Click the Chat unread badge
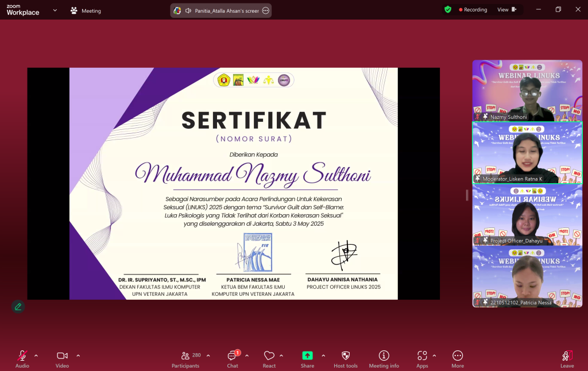Screen dimensions: 588x371 click(237, 353)
